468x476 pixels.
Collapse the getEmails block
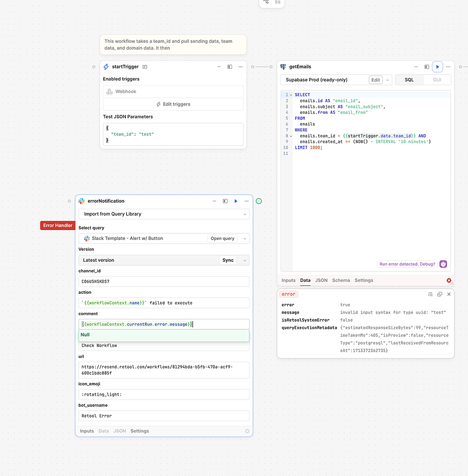point(415,66)
